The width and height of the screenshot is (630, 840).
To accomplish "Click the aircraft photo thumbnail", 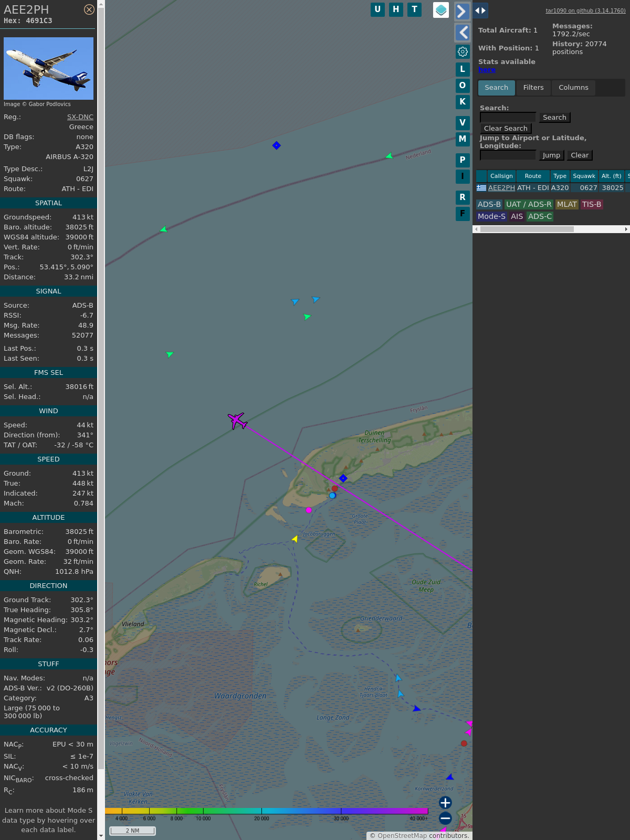I will 48,68.
